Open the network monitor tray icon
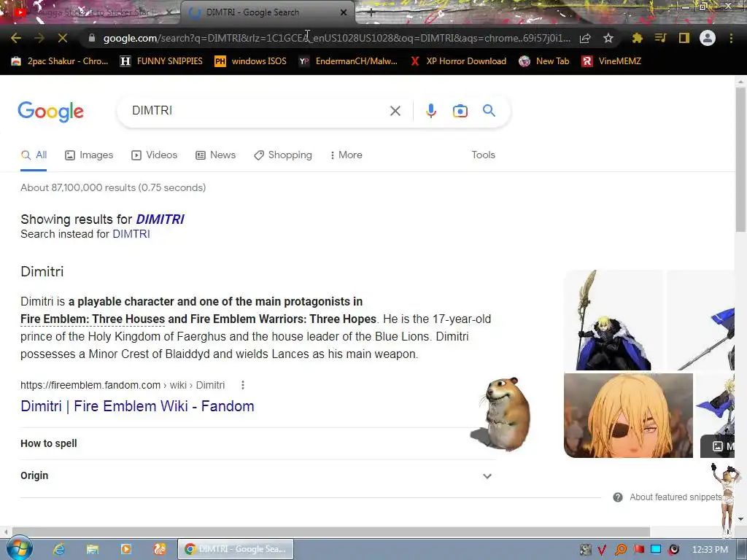 [x=656, y=550]
